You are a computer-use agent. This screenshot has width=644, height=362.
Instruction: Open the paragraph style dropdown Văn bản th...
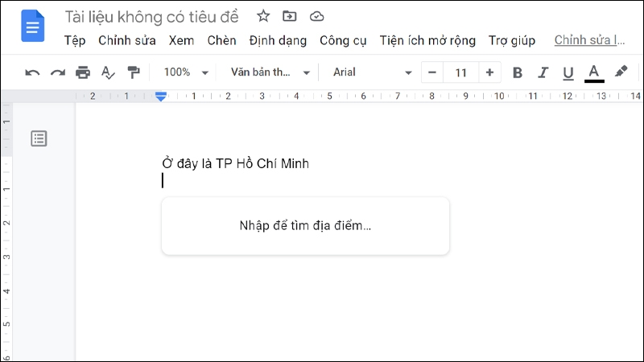[x=270, y=72]
